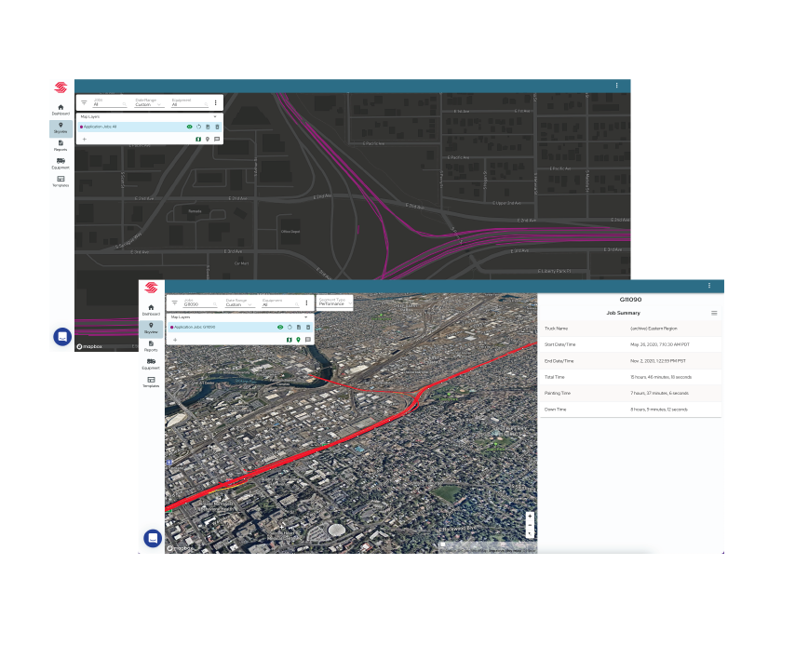This screenshot has width=795, height=672.
Task: Open Reports in the front window sidebar
Action: (151, 345)
